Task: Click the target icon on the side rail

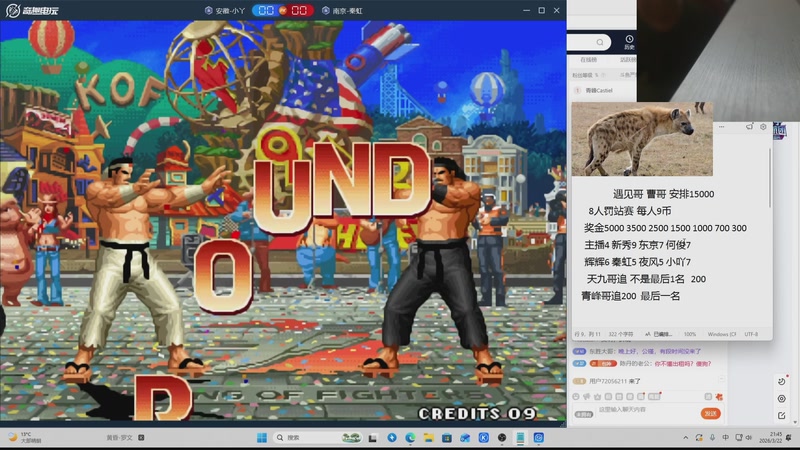Action: (x=782, y=399)
